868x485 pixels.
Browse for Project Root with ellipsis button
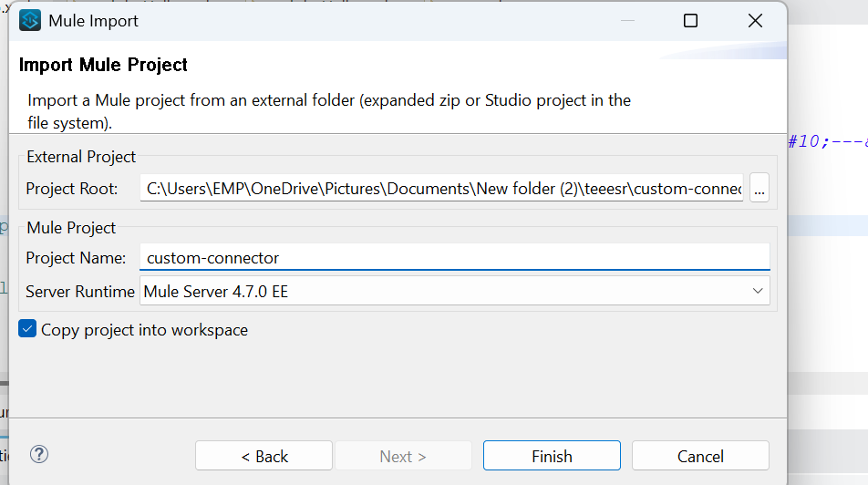coord(759,189)
